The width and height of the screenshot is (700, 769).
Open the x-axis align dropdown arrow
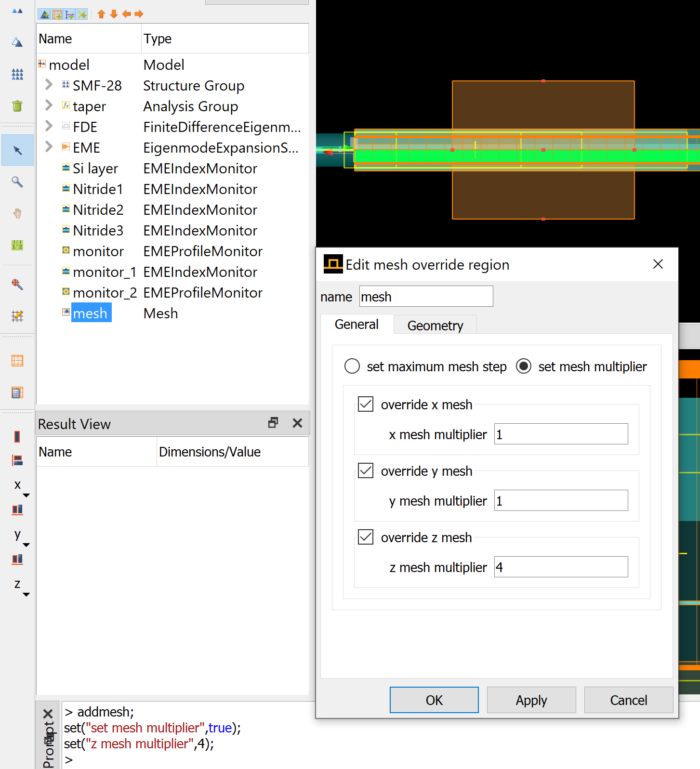tap(26, 495)
